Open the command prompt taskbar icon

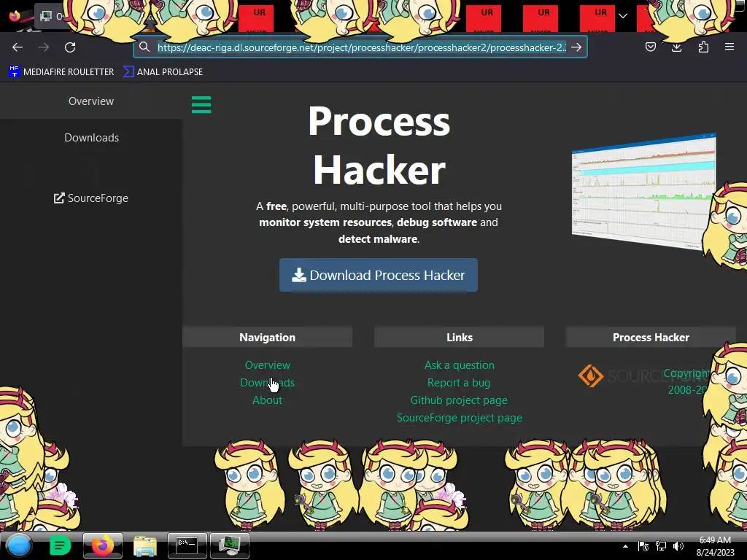coord(187,545)
